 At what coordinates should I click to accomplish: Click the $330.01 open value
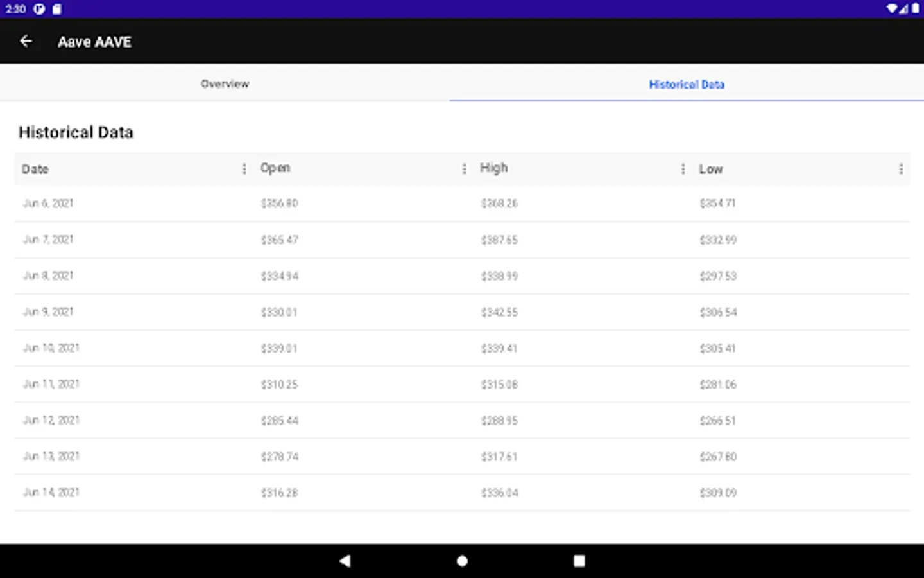point(279,312)
